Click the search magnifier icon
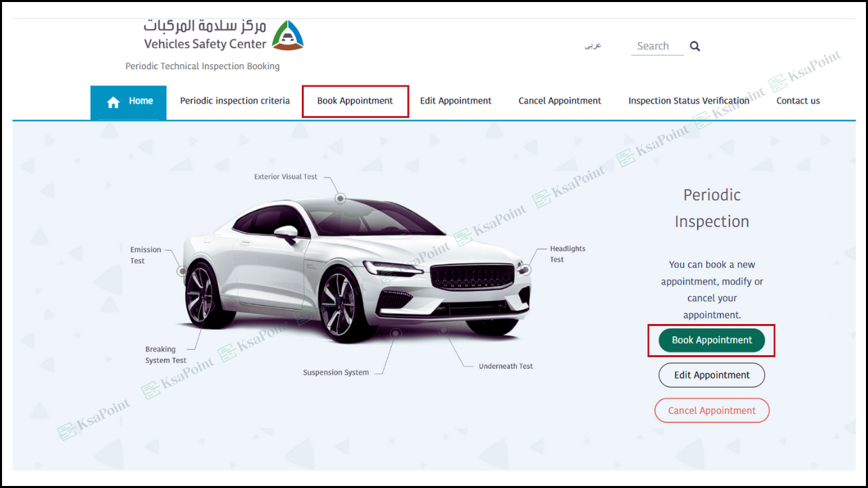 click(695, 46)
